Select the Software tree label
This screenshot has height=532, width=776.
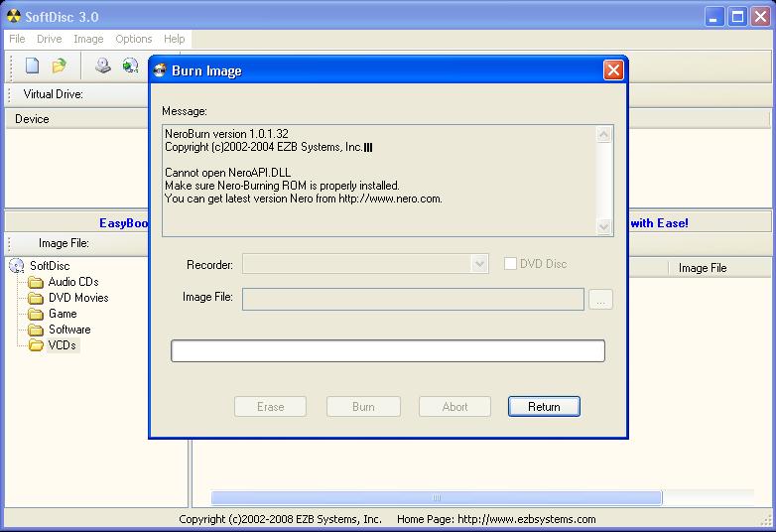(x=69, y=330)
